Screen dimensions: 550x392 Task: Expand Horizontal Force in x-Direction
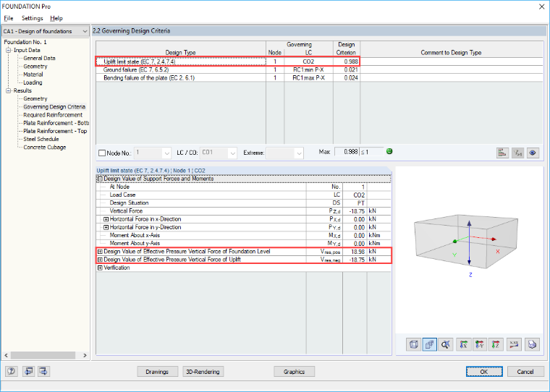click(x=106, y=219)
